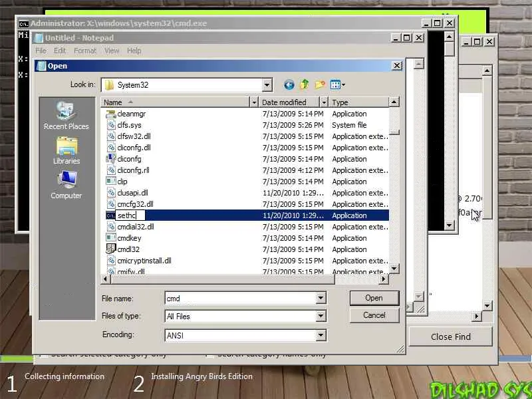532x399 pixels.
Task: Select the clfs.sys file icon
Action: click(111, 125)
